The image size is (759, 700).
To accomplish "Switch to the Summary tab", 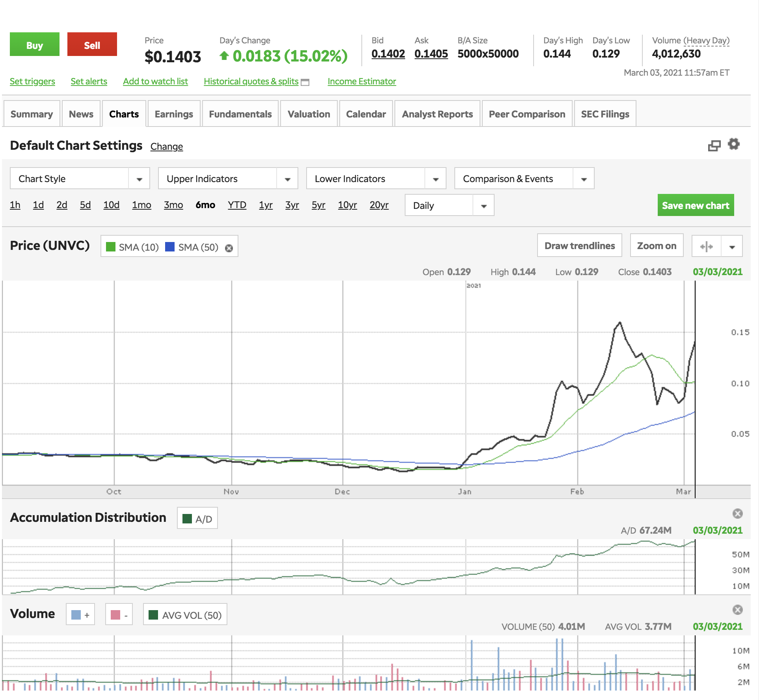I will click(32, 114).
